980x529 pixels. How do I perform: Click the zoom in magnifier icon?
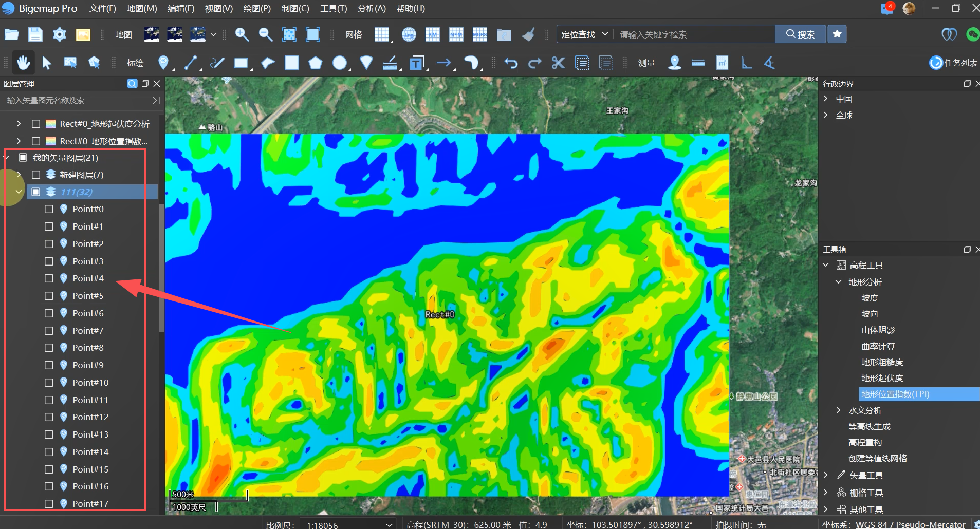[242, 34]
